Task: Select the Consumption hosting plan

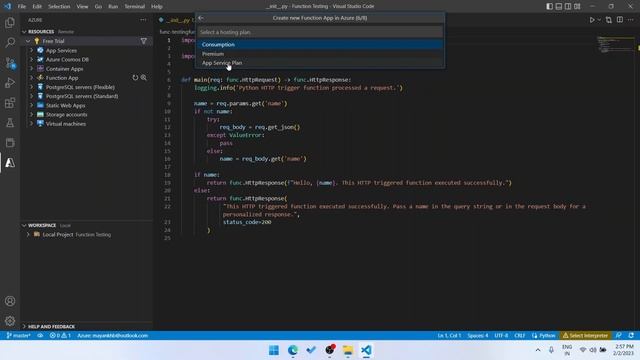Action: click(320, 44)
